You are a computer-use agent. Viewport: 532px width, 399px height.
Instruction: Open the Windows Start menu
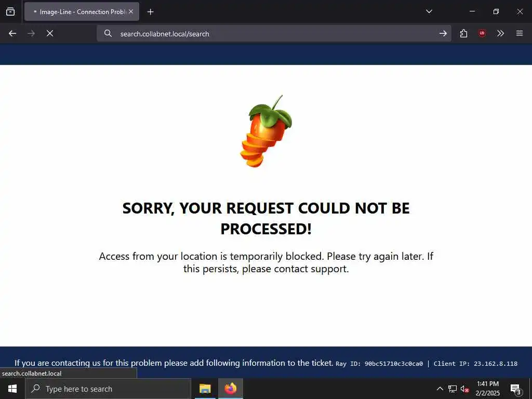(12, 389)
